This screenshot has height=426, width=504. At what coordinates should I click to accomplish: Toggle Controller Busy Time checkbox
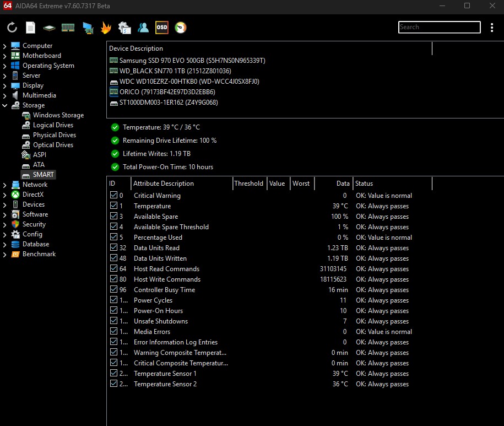(114, 289)
